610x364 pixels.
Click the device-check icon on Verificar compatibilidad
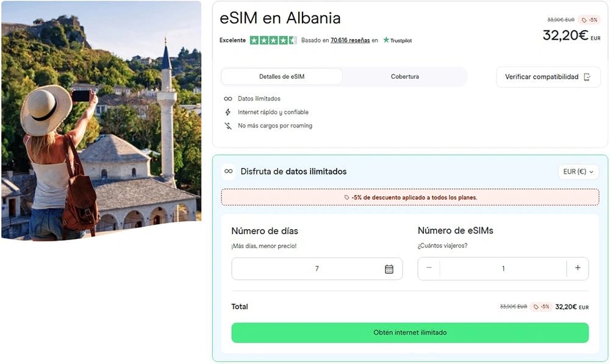pos(586,77)
